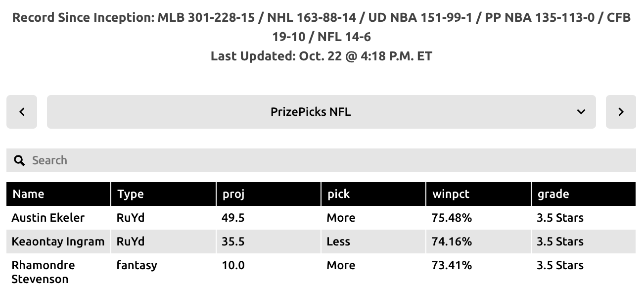Click the right arrow navigation button
The height and width of the screenshot is (290, 644).
(x=621, y=112)
